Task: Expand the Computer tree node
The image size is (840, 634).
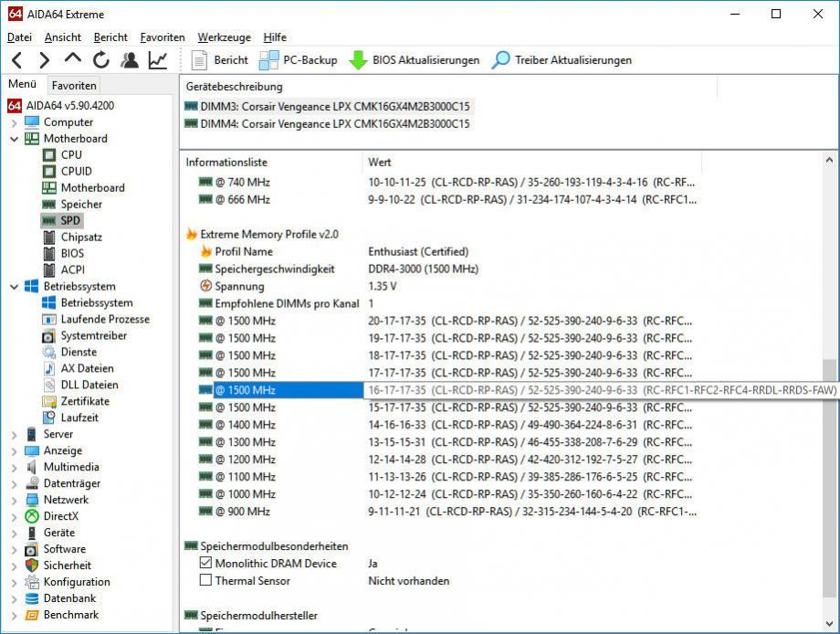Action: pyautogui.click(x=14, y=122)
